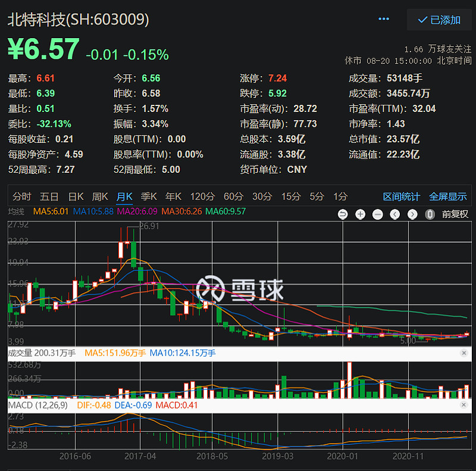Reset the chart view with the undo icon
The height and width of the screenshot is (471, 476).
pos(343,214)
